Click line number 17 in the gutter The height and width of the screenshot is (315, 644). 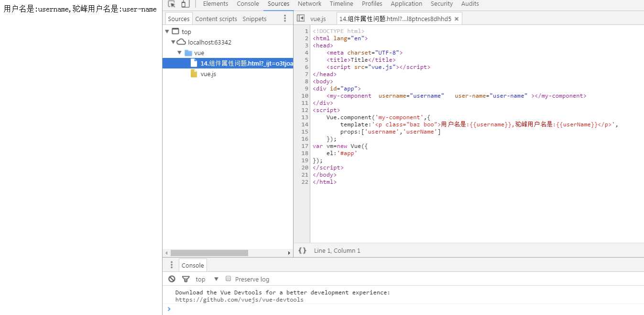pyautogui.click(x=305, y=146)
